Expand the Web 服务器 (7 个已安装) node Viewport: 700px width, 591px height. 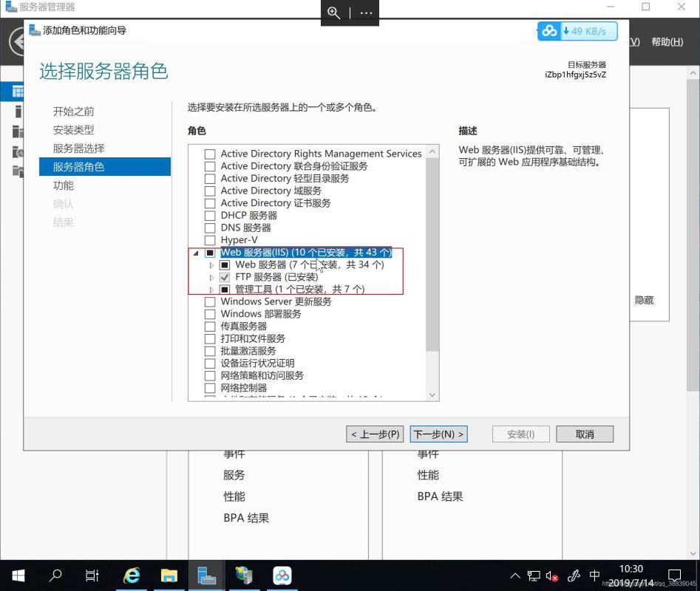(x=211, y=265)
